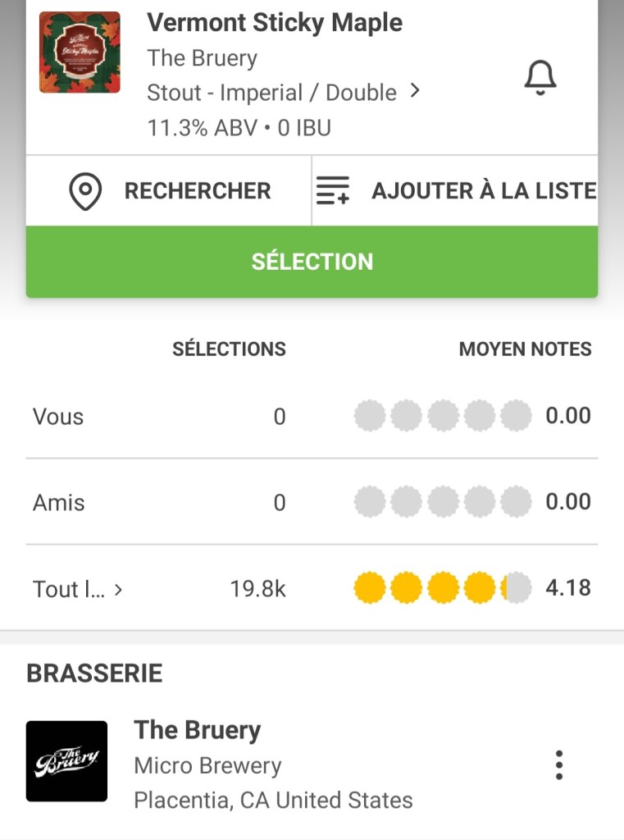624x840 pixels.
Task: Open the three-dot menu for The Bruery
Action: pos(559,765)
